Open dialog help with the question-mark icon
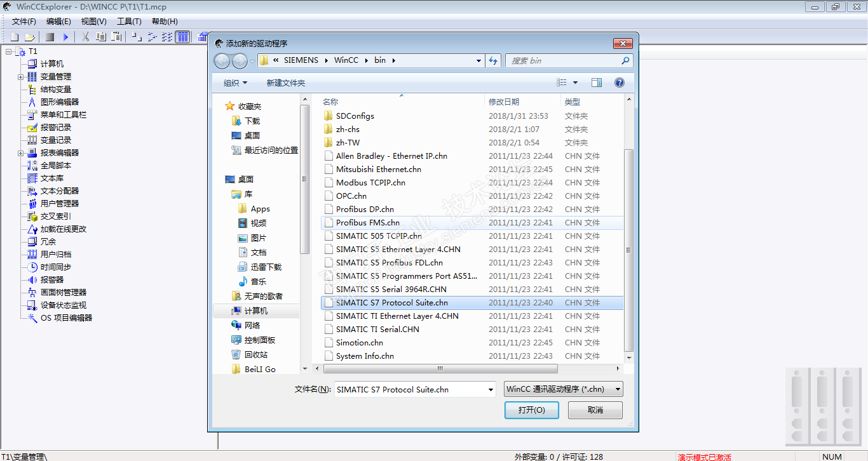The image size is (868, 461). [x=620, y=83]
